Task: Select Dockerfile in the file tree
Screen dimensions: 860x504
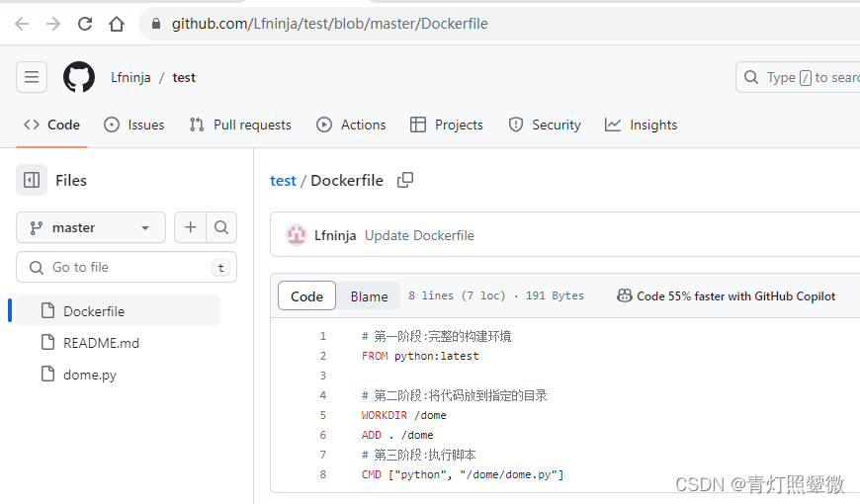Action: [118, 311]
